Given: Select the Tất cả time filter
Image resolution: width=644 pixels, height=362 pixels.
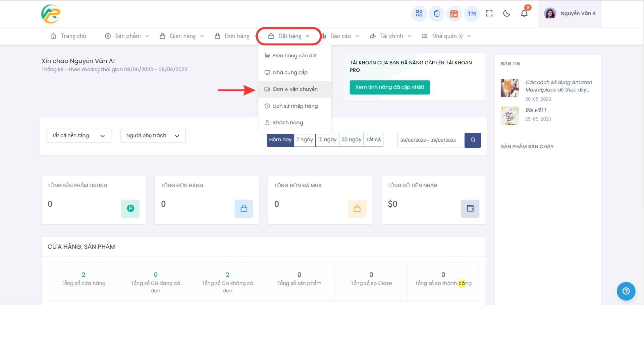Looking at the screenshot, I should [373, 140].
